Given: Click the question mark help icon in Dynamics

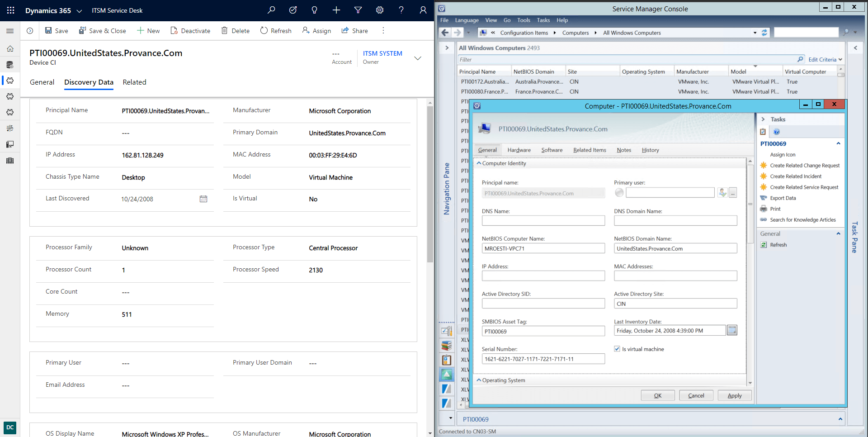Looking at the screenshot, I should (x=401, y=10).
